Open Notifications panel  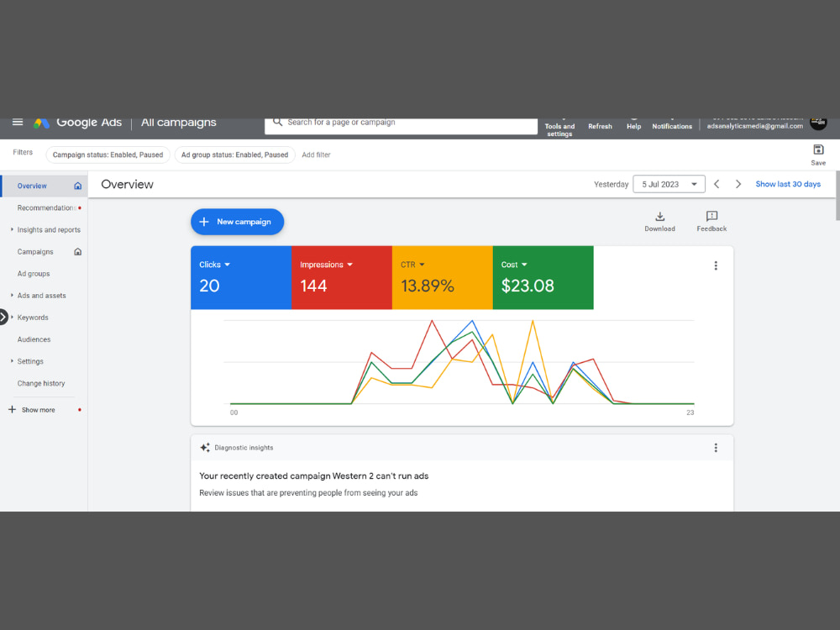pos(672,125)
